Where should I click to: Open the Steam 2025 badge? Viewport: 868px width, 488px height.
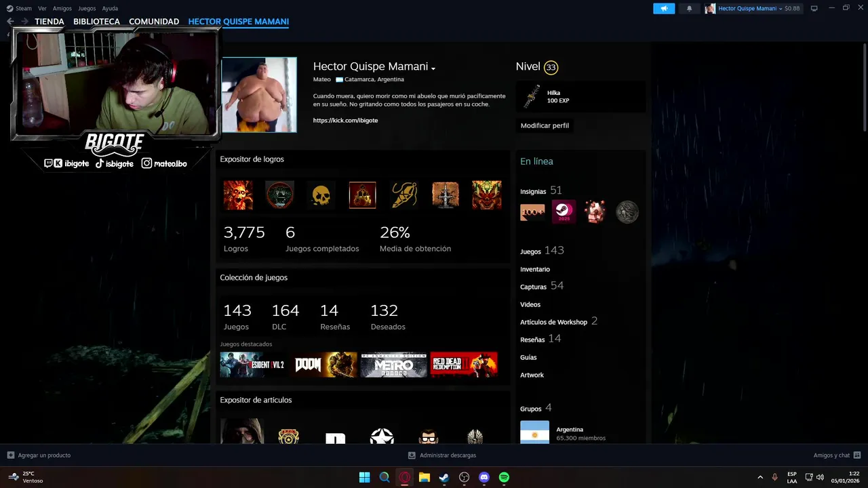tap(564, 212)
